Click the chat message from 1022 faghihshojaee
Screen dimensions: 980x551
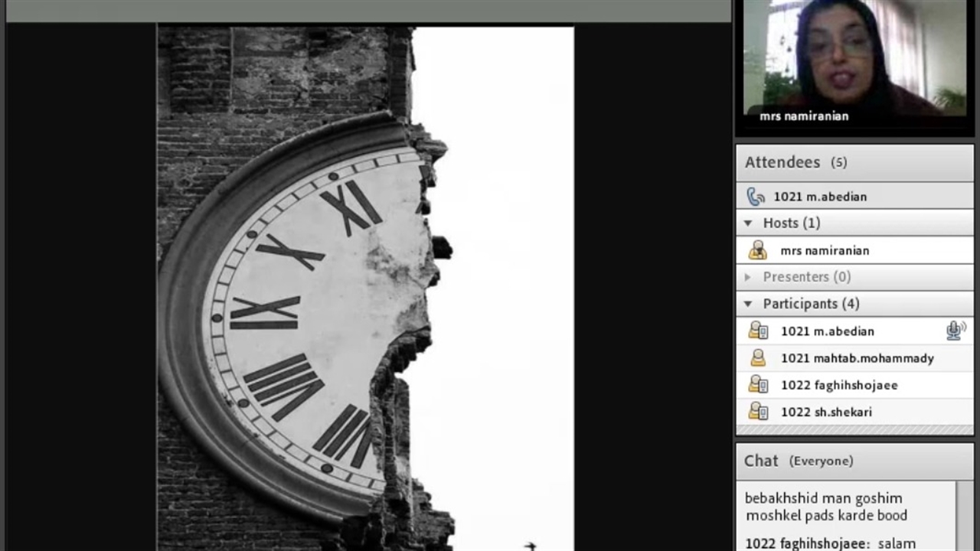pyautogui.click(x=830, y=543)
